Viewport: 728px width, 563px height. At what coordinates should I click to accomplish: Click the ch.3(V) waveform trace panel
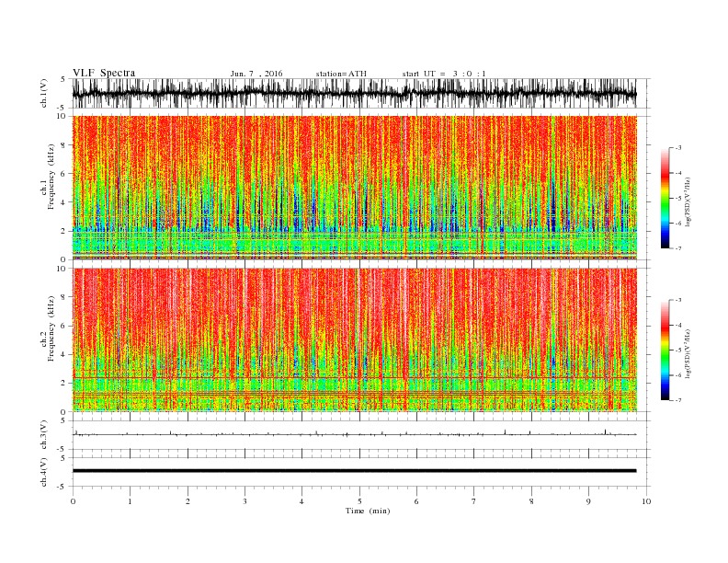click(361, 435)
